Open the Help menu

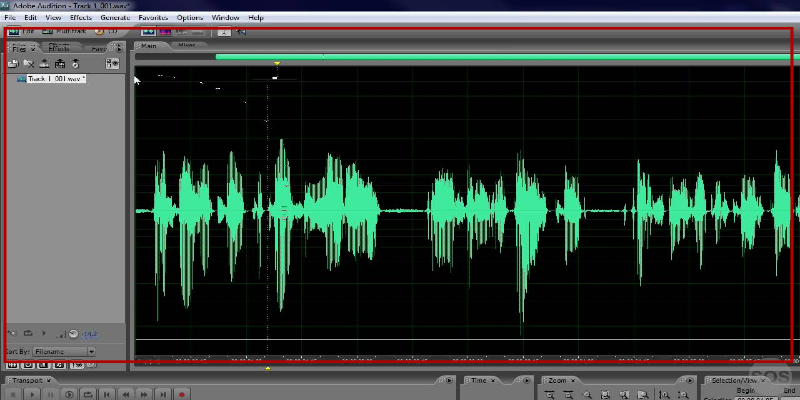pos(256,17)
